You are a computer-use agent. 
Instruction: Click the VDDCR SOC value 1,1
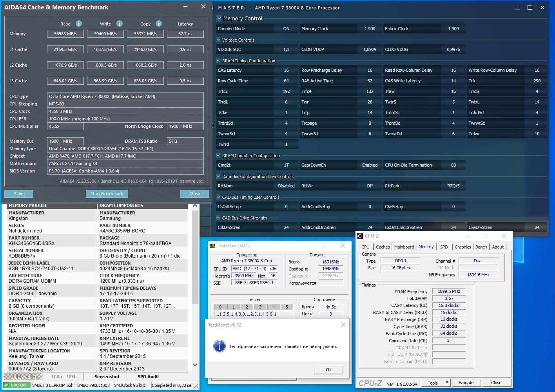(x=286, y=49)
